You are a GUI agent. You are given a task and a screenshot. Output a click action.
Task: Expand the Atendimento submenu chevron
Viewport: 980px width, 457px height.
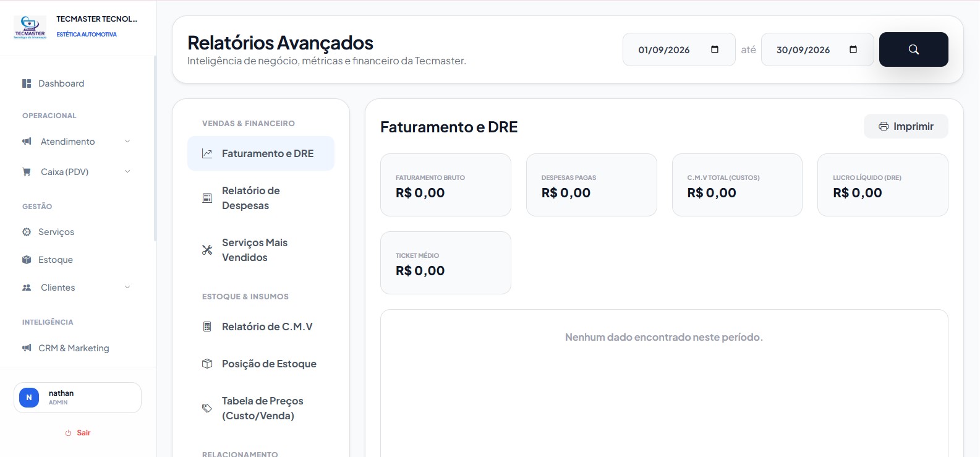tap(127, 141)
